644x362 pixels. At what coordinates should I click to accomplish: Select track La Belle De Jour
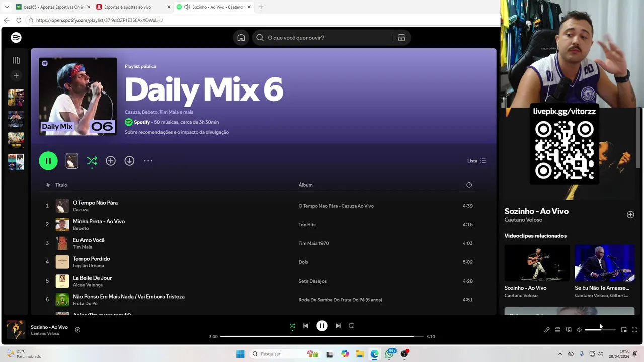(x=92, y=278)
